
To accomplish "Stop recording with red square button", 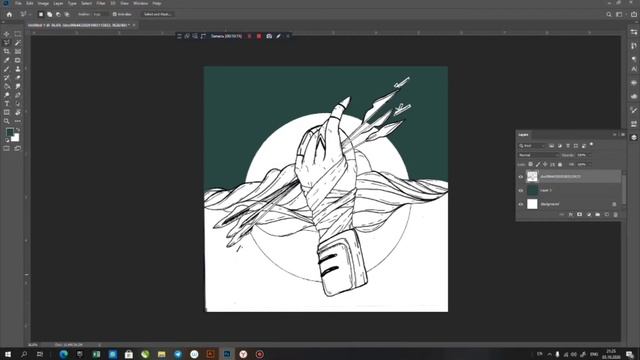I will pos(259,36).
